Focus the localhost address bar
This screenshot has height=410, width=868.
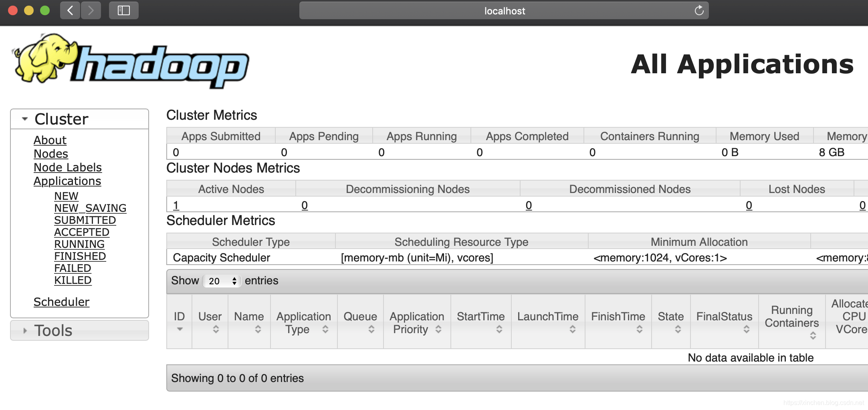504,10
